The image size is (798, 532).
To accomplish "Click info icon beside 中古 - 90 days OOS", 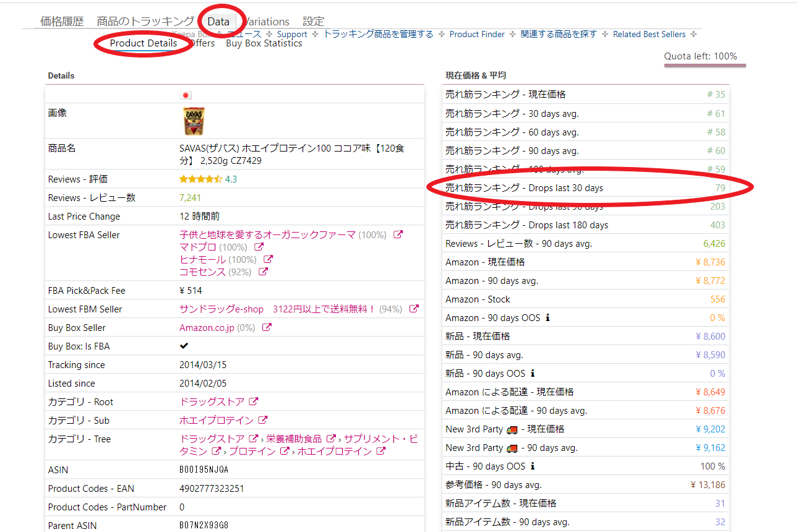I will coord(533,466).
